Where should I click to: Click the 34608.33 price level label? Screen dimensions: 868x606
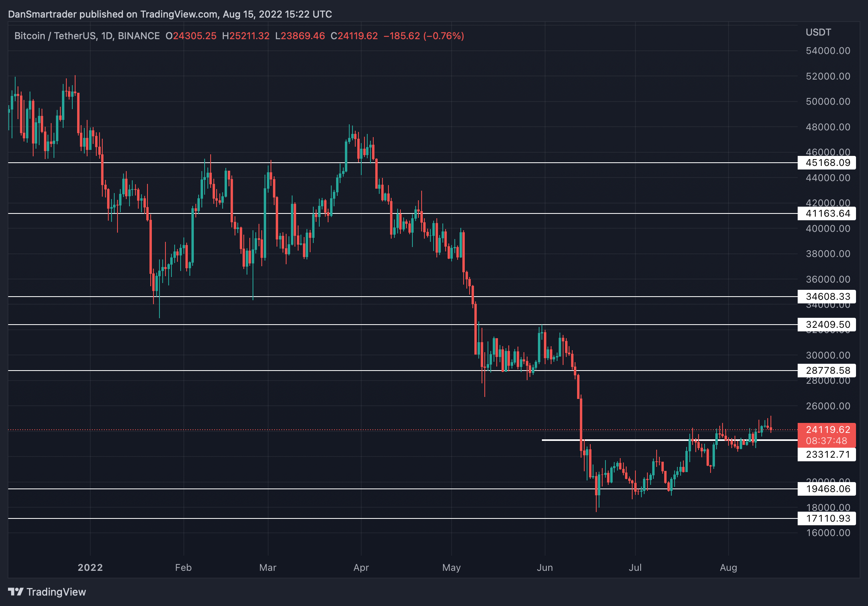tap(826, 297)
